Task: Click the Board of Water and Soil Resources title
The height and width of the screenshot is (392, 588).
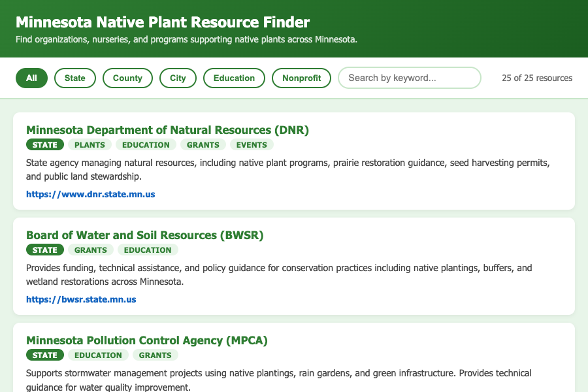Action: (x=145, y=235)
